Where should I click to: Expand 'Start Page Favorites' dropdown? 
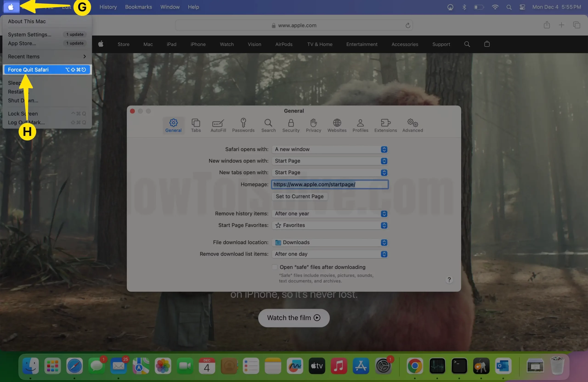(x=330, y=225)
